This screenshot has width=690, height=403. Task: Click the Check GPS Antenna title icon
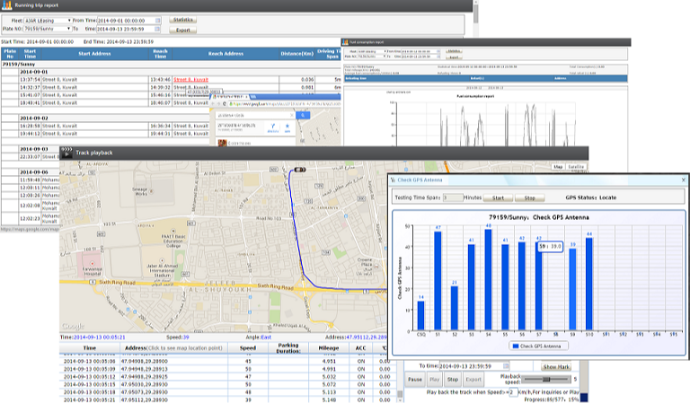click(x=393, y=180)
